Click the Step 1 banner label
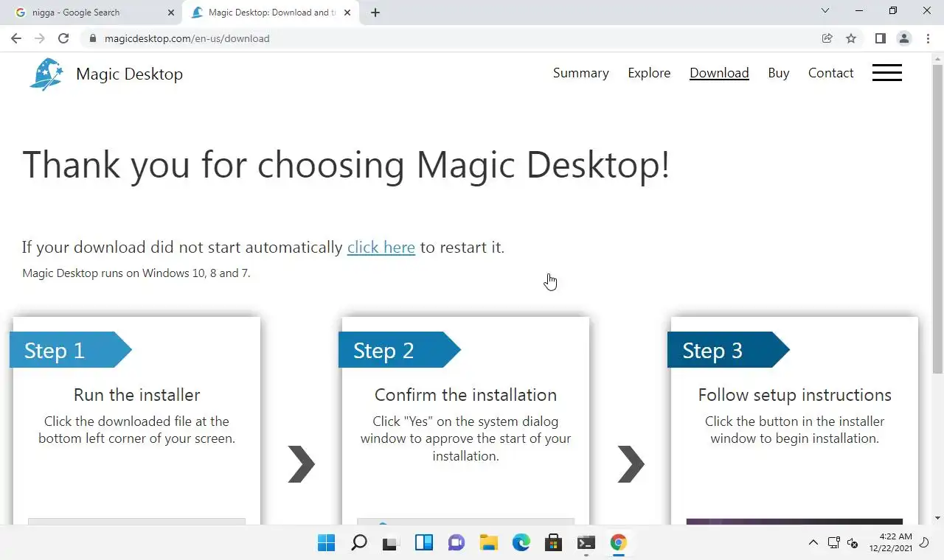 (70, 350)
